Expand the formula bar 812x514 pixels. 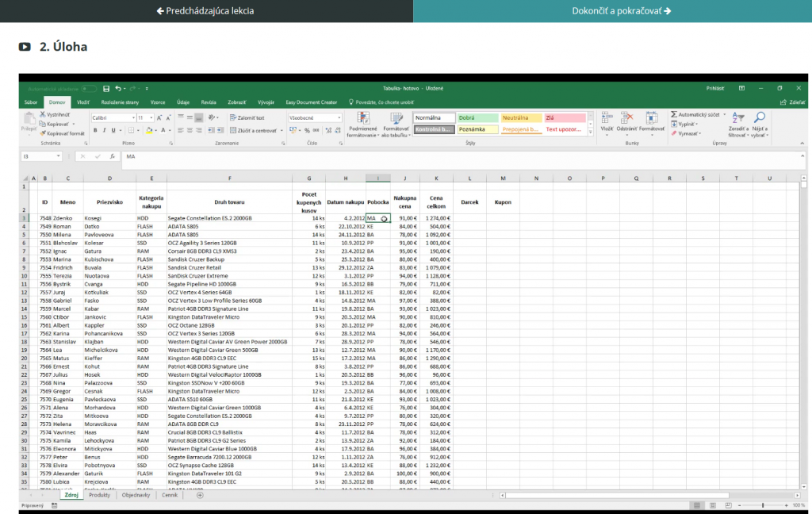802,156
